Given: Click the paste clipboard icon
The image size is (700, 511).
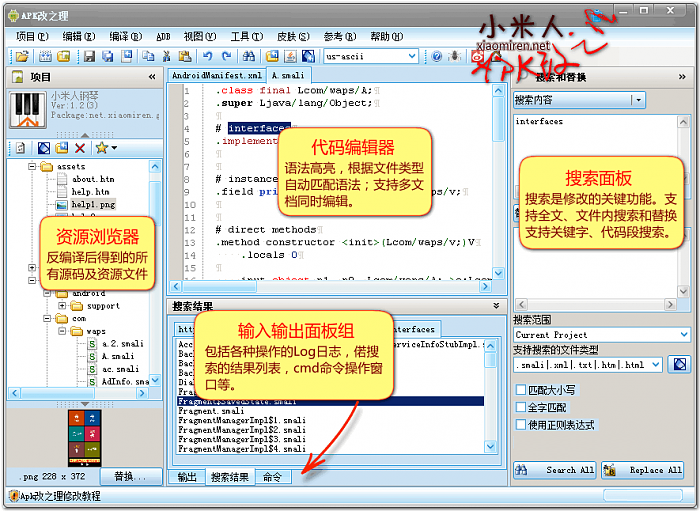Looking at the screenshot, I should [185, 56].
